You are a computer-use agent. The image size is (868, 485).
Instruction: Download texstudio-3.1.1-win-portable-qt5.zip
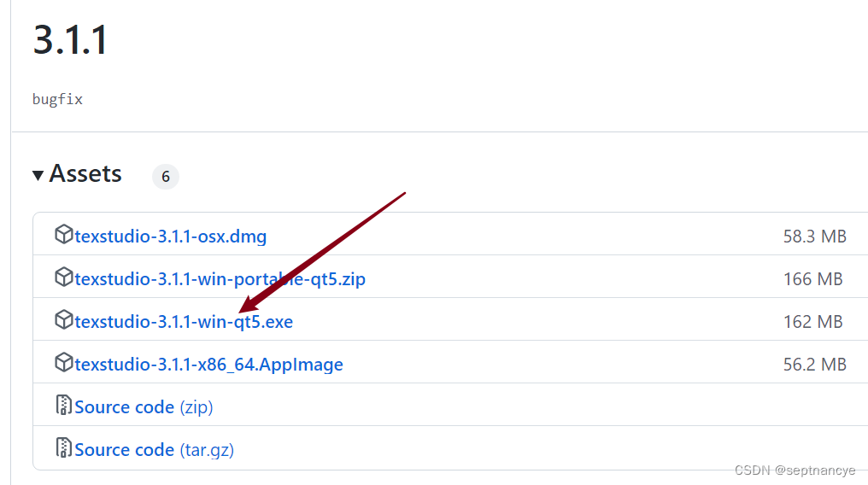[220, 279]
